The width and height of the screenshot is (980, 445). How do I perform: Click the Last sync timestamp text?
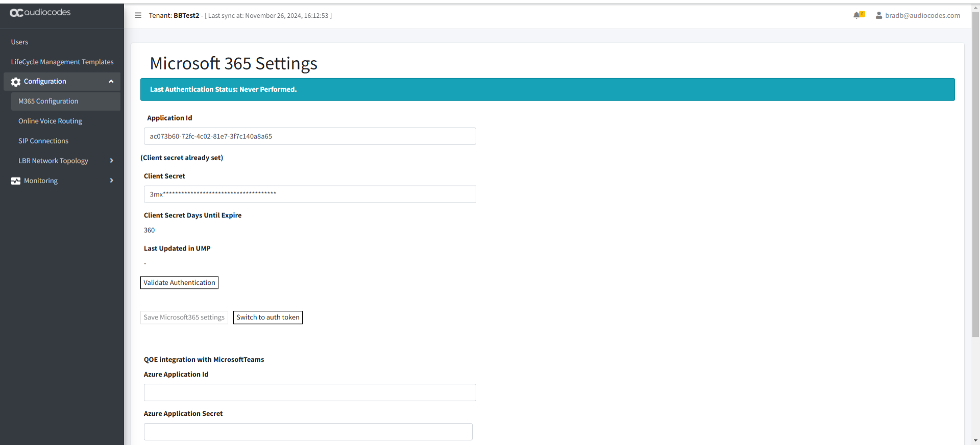[268, 15]
